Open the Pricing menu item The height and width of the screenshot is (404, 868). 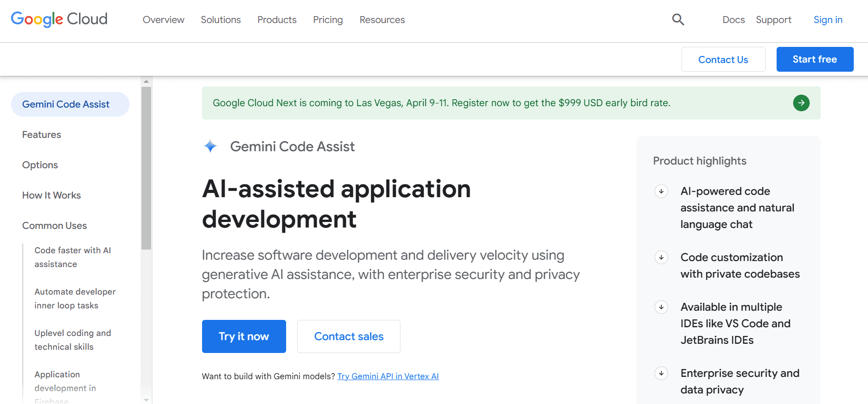[x=328, y=20]
